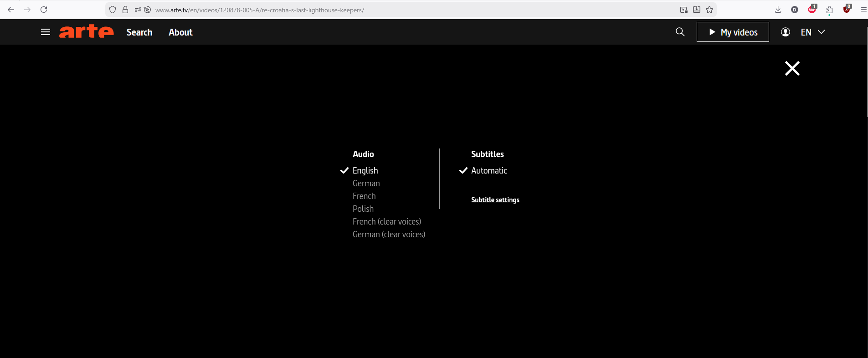
Task: Click the arte logo
Action: point(86,31)
